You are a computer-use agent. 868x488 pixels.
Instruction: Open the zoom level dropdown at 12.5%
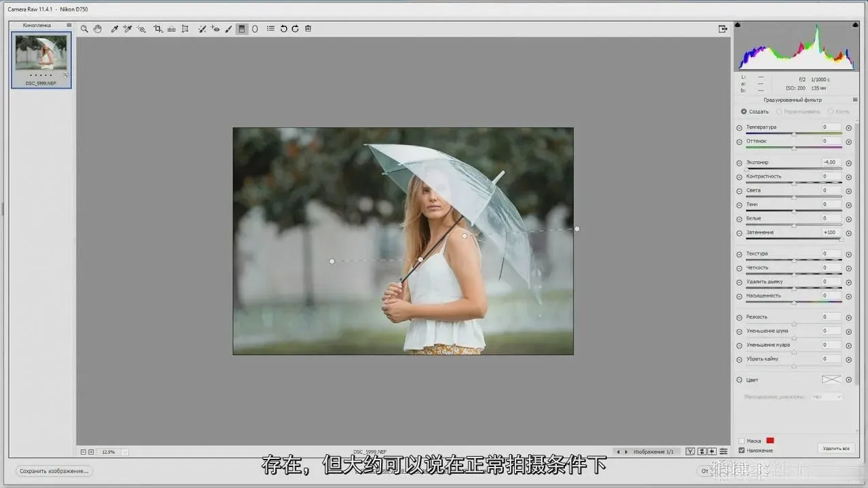point(125,452)
